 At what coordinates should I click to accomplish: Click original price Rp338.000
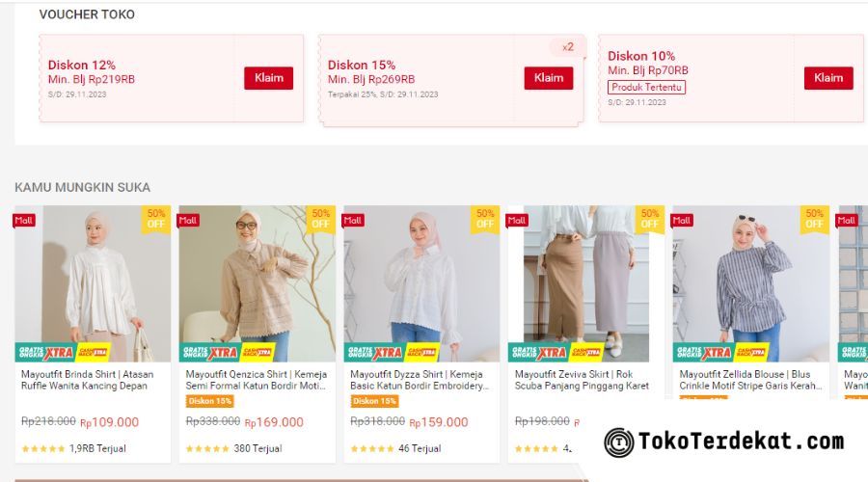pyautogui.click(x=212, y=421)
